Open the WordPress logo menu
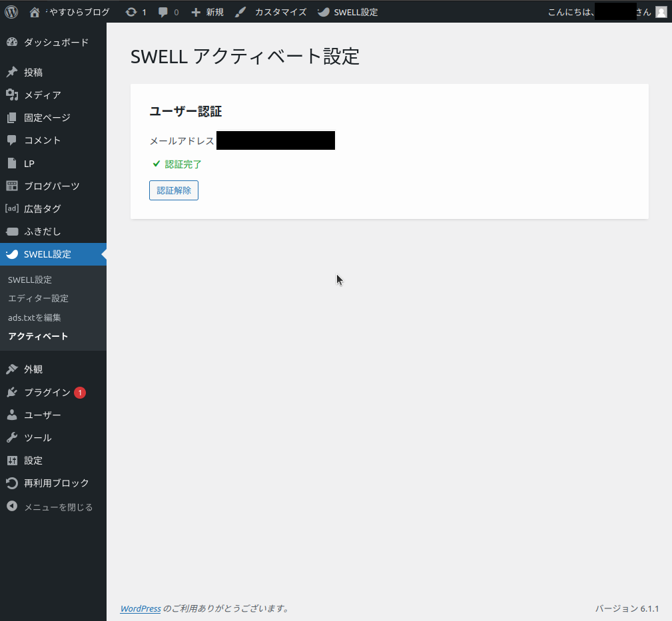This screenshot has height=621, width=672. 11,12
